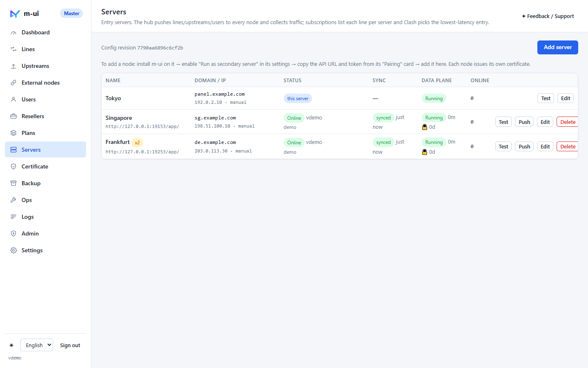Open the English language dropdown
The image size is (588, 368).
click(37, 345)
